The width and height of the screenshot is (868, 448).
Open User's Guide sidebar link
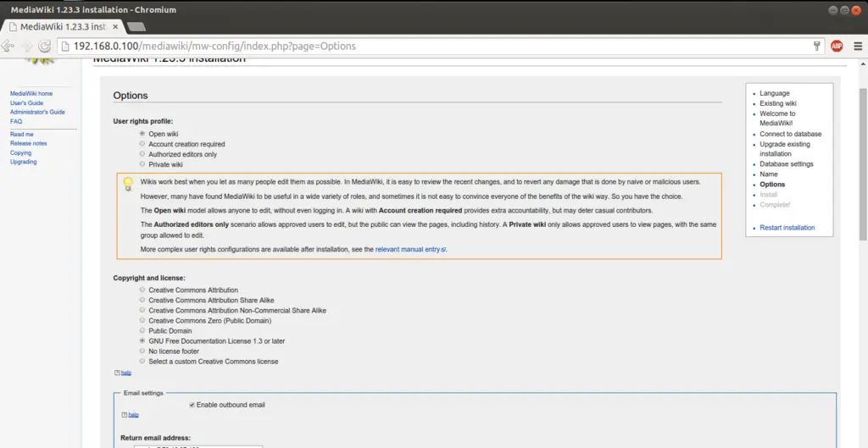(x=26, y=102)
